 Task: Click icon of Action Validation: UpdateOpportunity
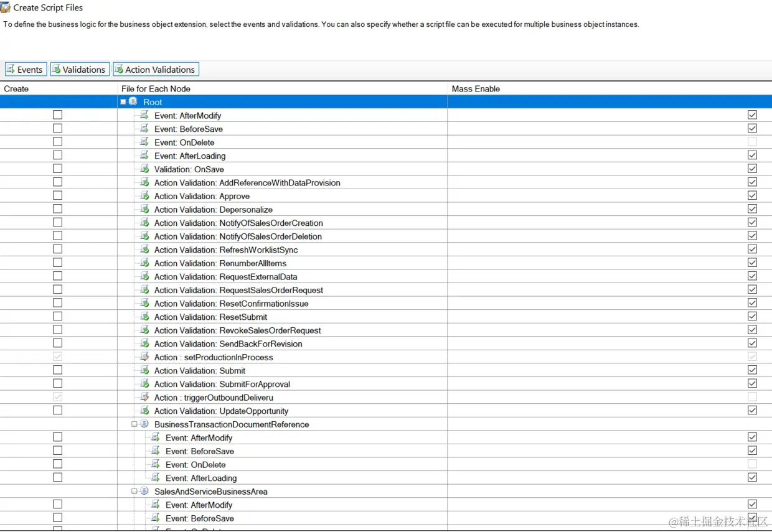(x=144, y=411)
